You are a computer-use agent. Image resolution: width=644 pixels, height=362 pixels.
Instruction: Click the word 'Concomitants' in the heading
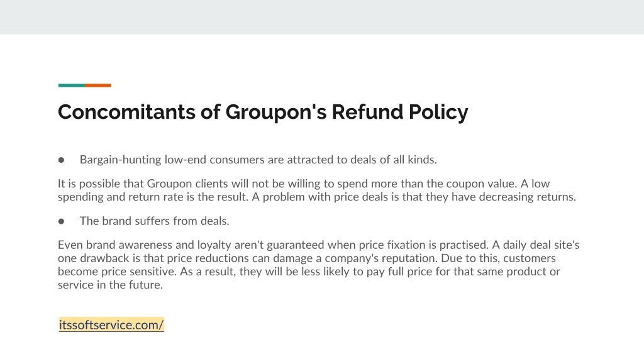(126, 112)
